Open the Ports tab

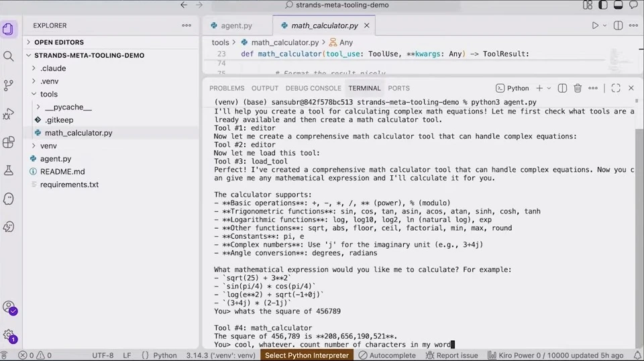tap(398, 89)
